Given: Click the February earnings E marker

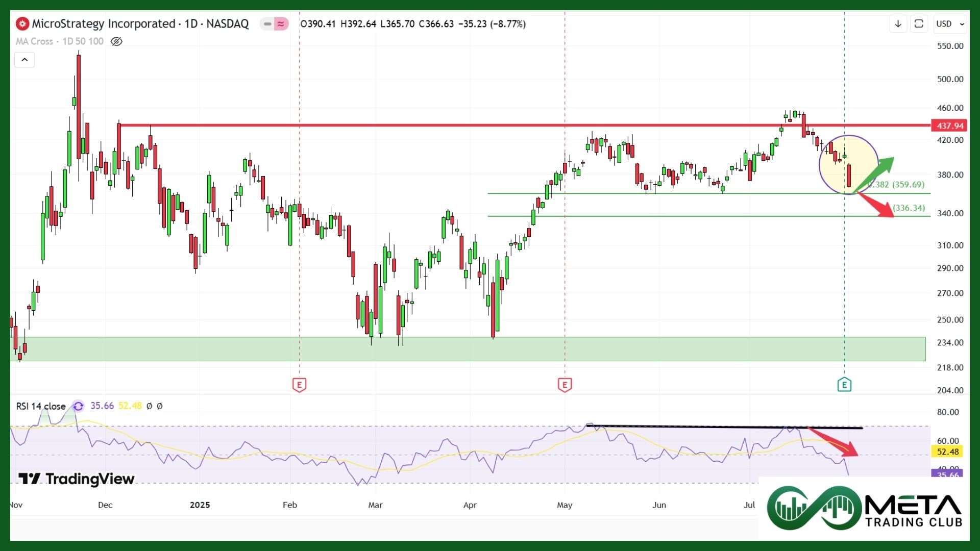Looking at the screenshot, I should tap(299, 385).
